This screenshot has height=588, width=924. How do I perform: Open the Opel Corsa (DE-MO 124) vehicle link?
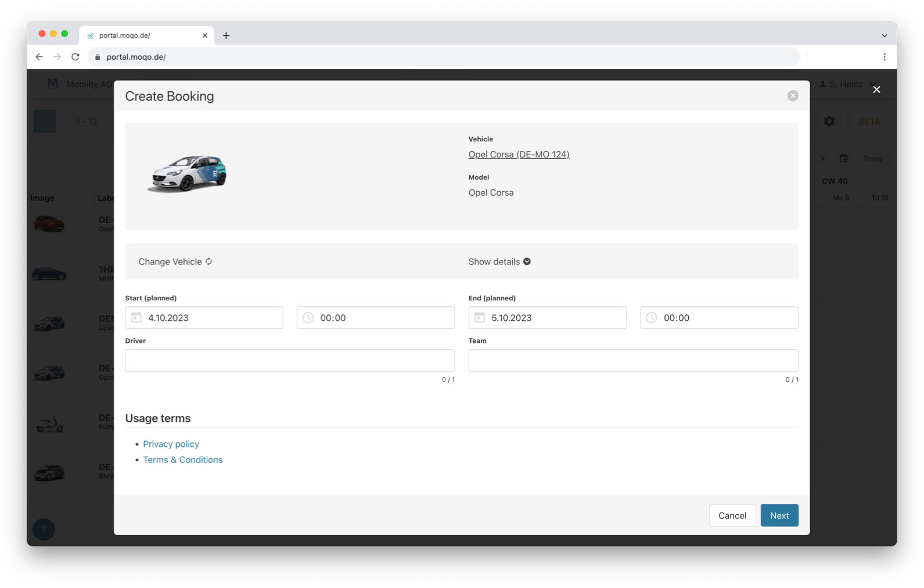[x=519, y=154]
